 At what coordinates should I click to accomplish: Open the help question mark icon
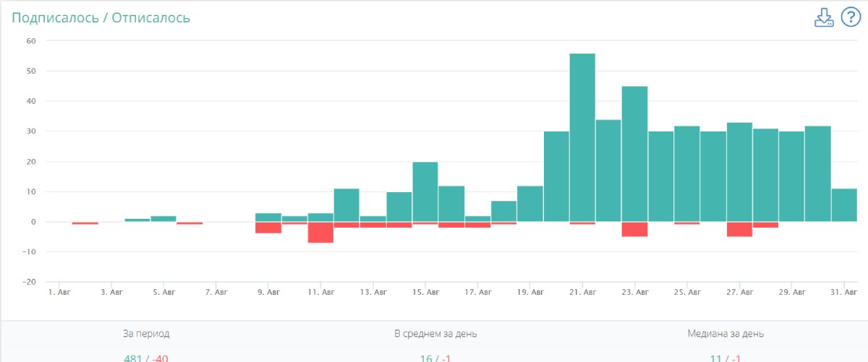tap(848, 18)
